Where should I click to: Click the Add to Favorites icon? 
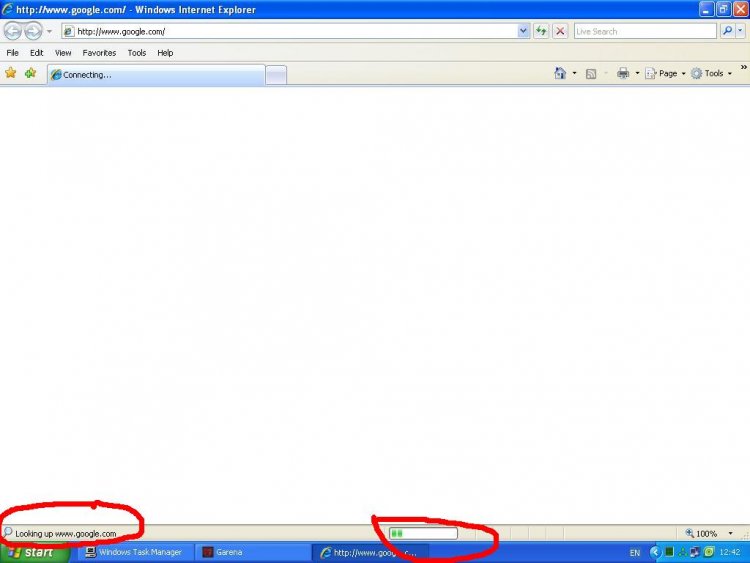tap(30, 73)
